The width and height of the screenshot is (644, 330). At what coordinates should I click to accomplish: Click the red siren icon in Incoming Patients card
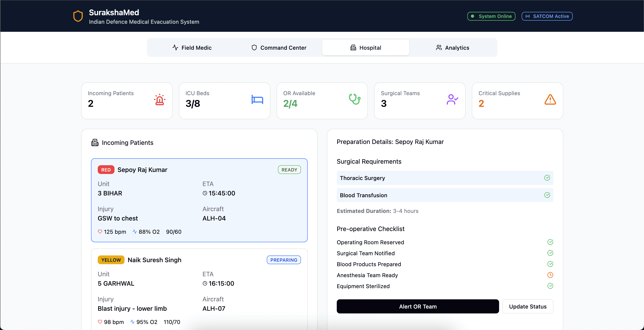click(159, 100)
